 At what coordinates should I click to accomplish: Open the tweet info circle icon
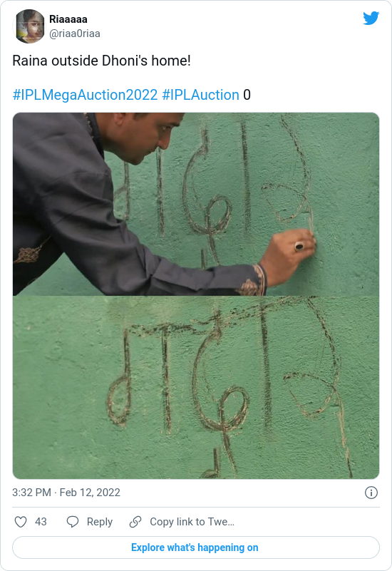371,493
